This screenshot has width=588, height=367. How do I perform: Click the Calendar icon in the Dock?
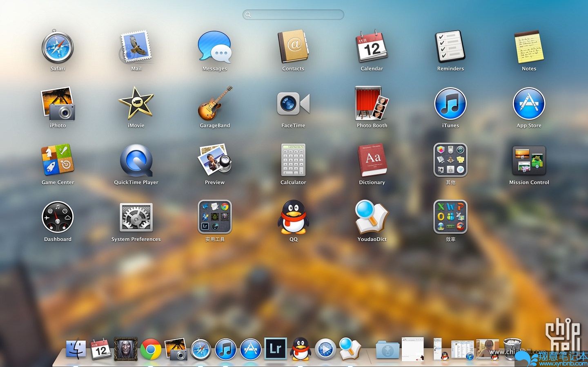click(101, 350)
